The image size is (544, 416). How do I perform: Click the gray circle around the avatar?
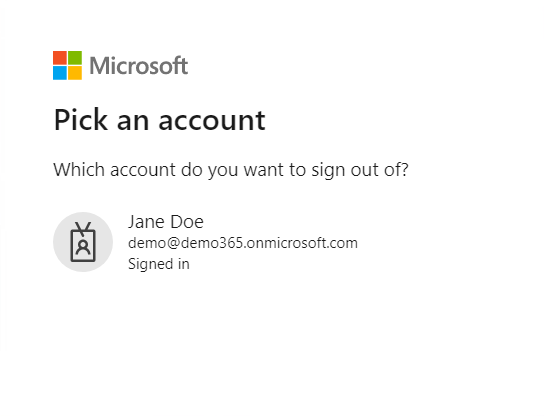(83, 242)
